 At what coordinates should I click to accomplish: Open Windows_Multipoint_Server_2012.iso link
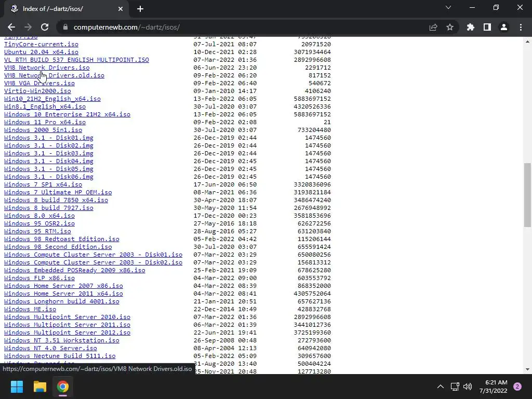pyautogui.click(x=67, y=333)
